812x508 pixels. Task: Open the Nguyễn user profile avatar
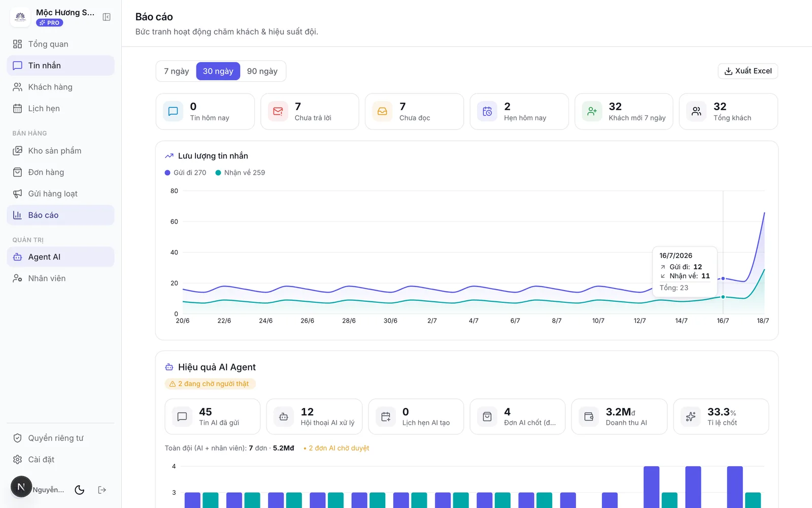coord(21,487)
